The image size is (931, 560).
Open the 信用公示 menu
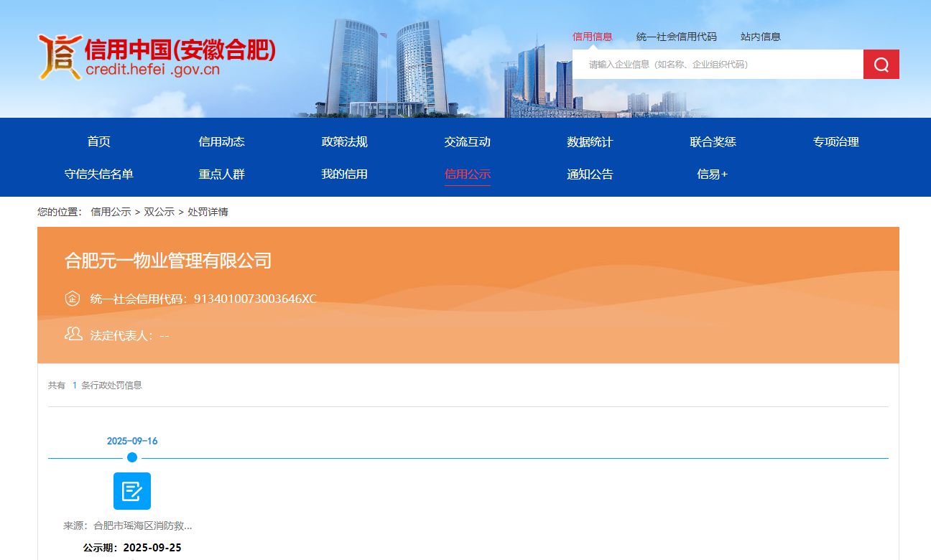point(468,174)
